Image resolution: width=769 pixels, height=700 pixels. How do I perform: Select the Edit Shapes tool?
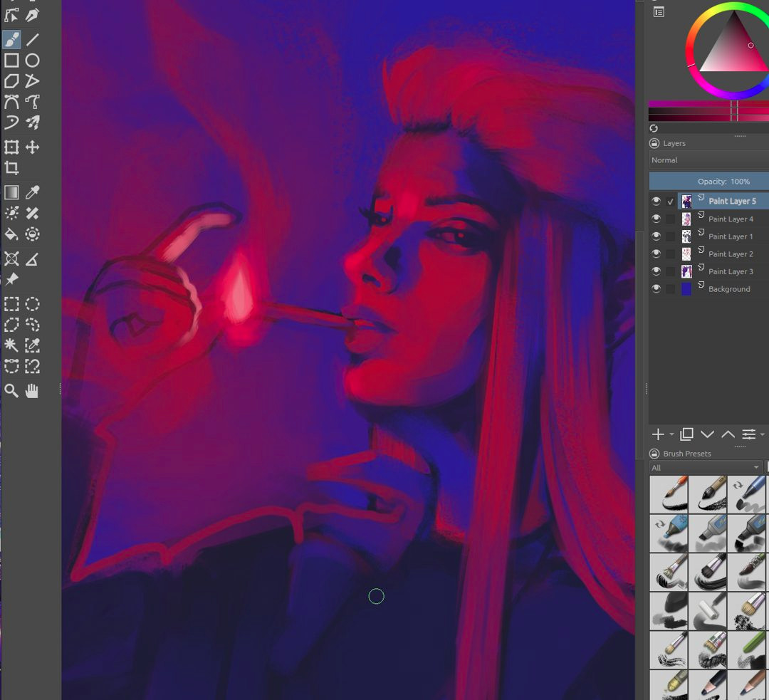click(x=12, y=15)
